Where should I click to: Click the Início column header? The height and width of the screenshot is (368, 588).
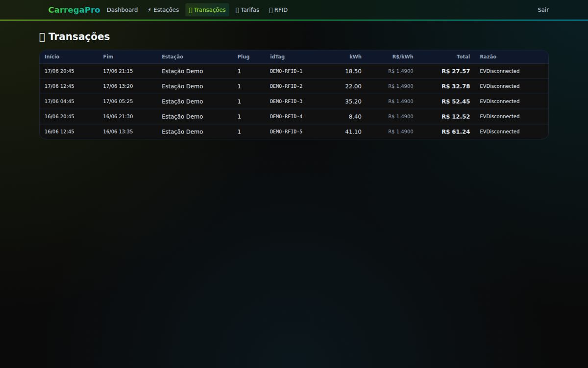52,57
